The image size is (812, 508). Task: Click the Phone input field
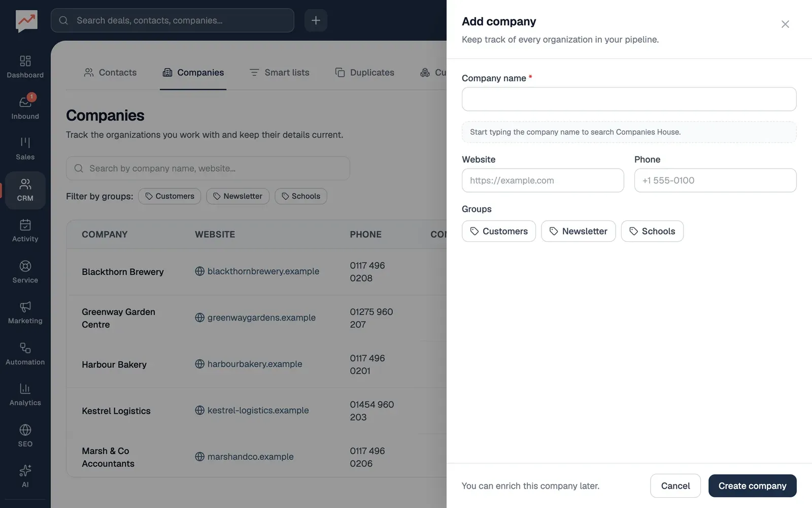[715, 180]
